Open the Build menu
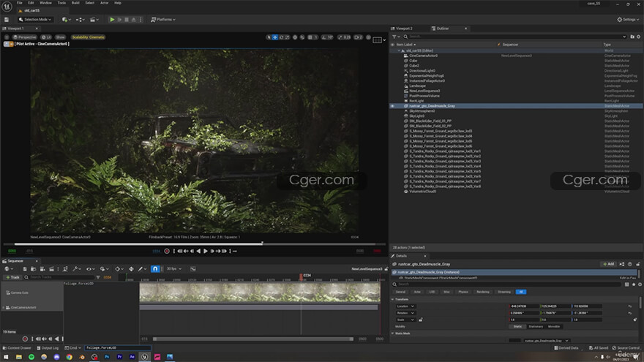 (x=75, y=3)
